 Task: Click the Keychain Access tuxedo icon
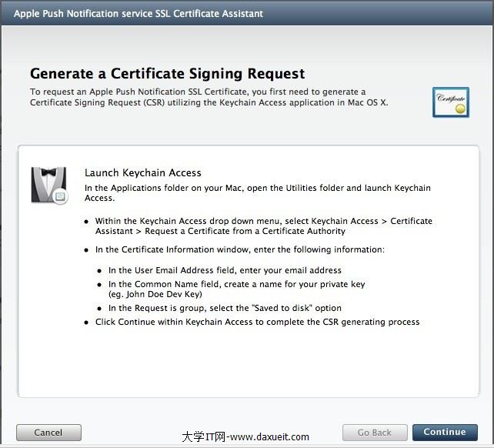click(x=49, y=185)
